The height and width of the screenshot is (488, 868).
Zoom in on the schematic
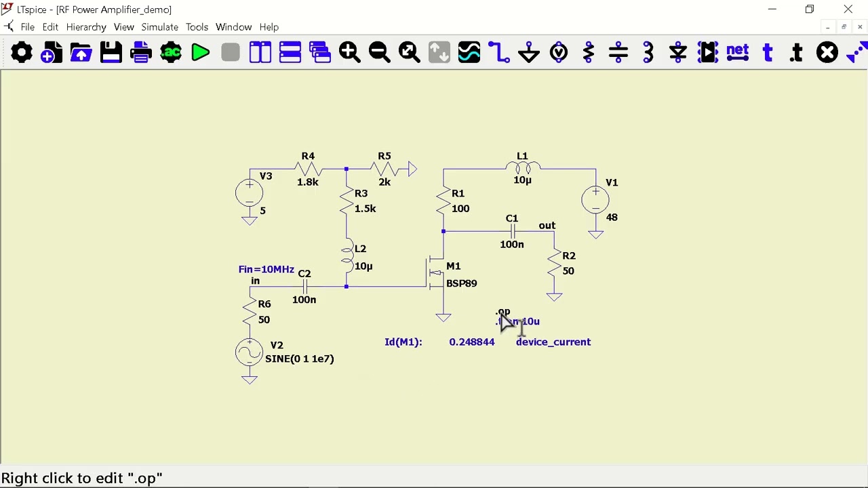[349, 52]
